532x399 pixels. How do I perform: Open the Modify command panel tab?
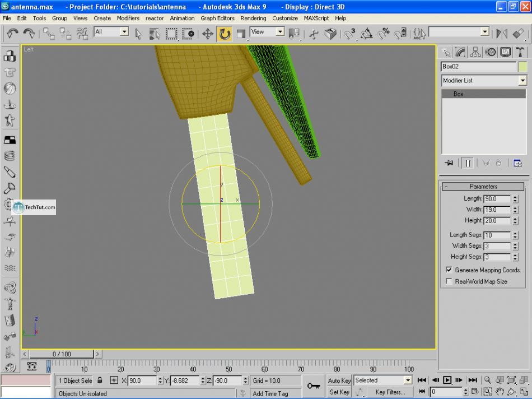[460, 52]
